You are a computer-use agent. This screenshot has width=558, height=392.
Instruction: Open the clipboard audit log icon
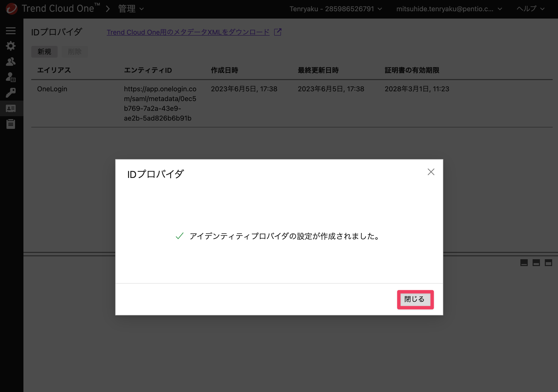coord(11,124)
